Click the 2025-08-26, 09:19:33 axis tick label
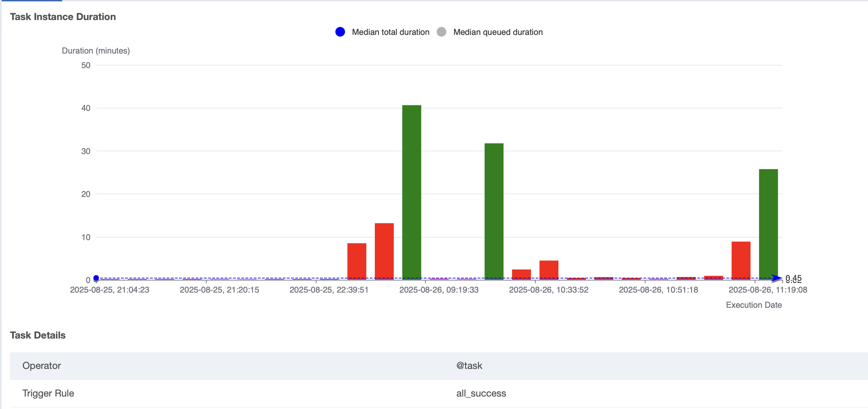This screenshot has height=409, width=868. (x=439, y=290)
